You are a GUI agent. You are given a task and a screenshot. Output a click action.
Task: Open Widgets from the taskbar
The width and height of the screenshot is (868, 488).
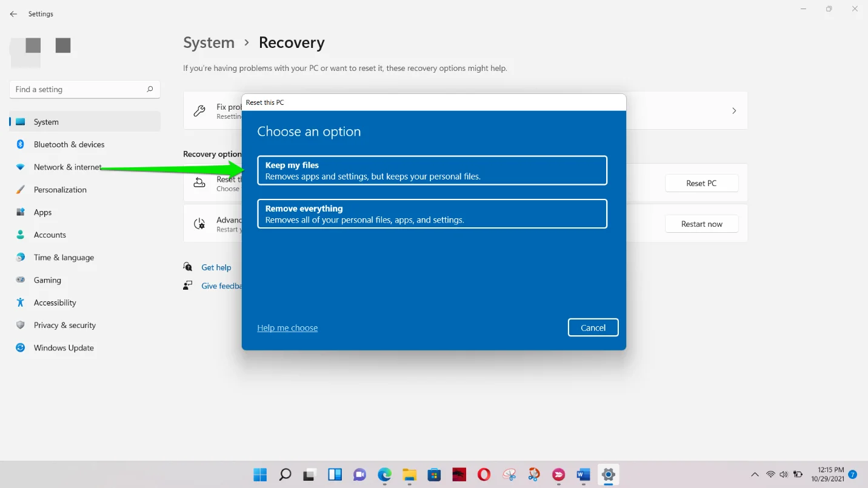335,474
